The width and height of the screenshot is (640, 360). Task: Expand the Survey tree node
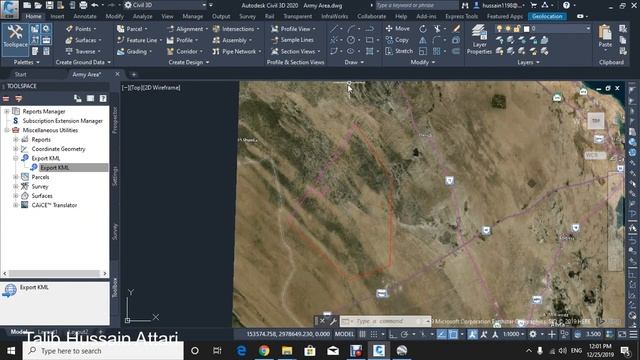click(16, 186)
